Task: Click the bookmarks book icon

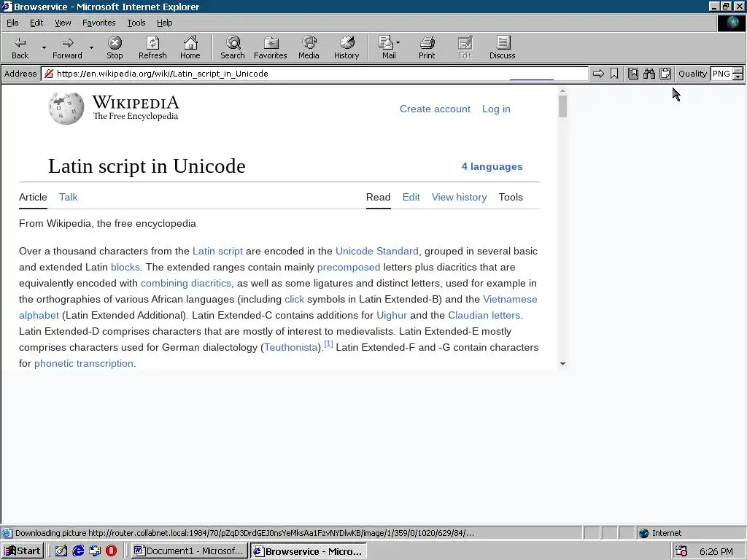Action: pos(632,74)
